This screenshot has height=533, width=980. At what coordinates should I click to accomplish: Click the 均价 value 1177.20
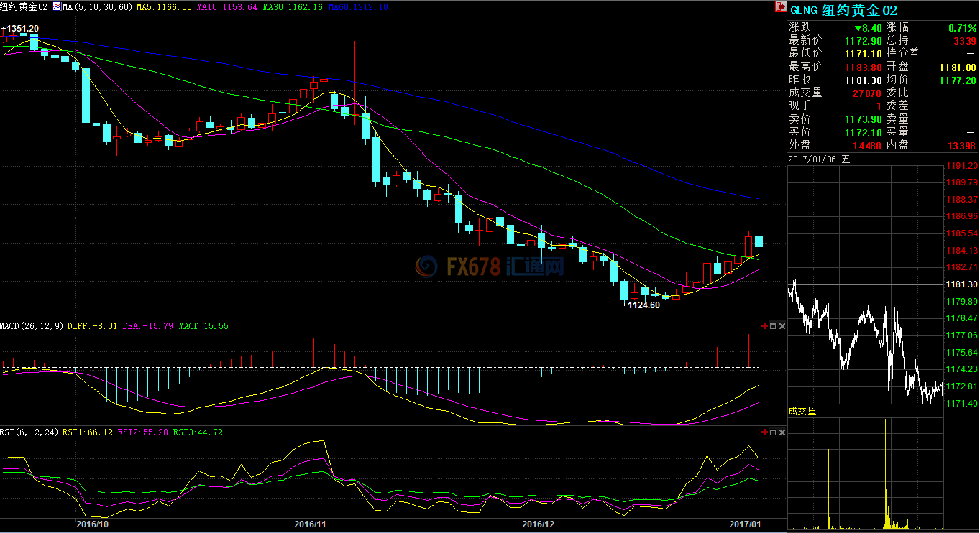click(x=958, y=80)
